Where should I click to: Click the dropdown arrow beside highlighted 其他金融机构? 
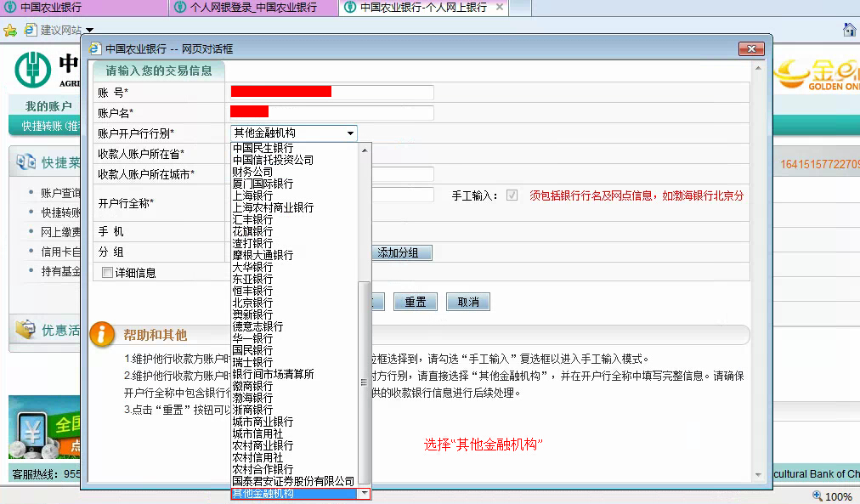365,494
